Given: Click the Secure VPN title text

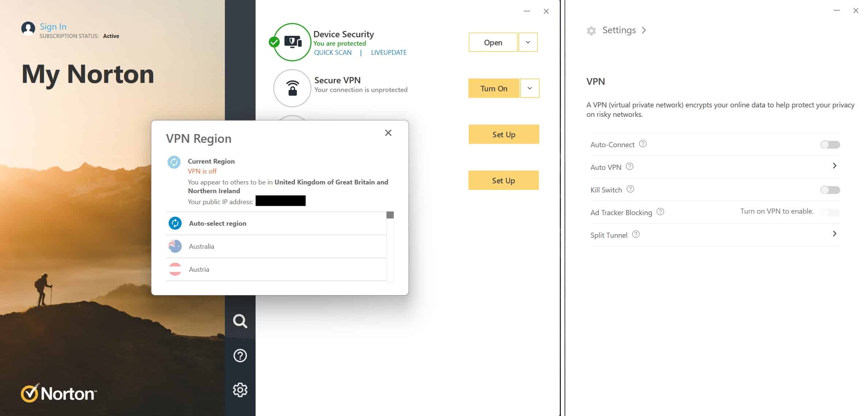Looking at the screenshot, I should coord(337,80).
